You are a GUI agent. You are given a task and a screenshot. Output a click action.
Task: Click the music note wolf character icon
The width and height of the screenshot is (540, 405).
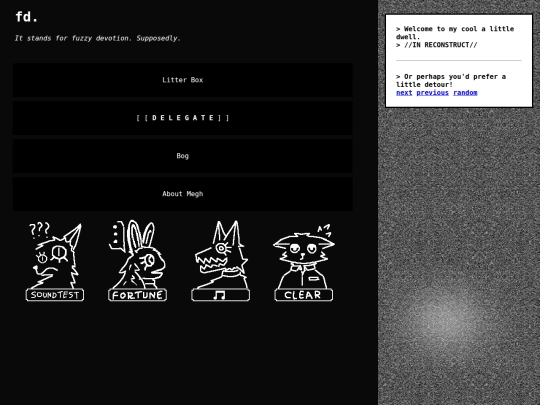coord(220,261)
